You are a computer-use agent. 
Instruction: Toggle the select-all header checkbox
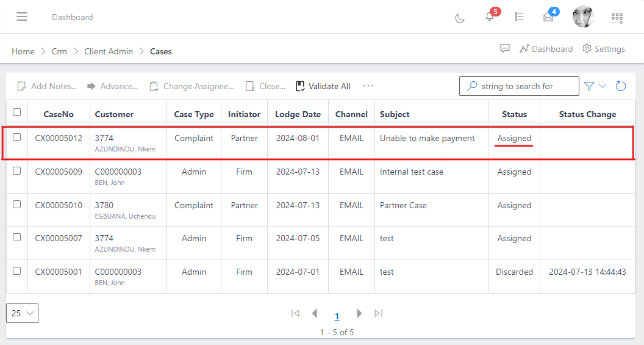click(x=17, y=112)
